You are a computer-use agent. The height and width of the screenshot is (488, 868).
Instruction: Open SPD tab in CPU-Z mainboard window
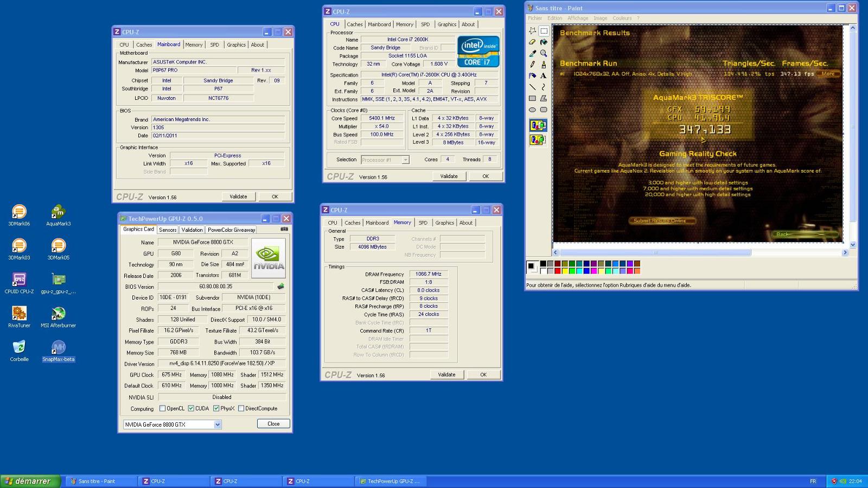coord(214,45)
